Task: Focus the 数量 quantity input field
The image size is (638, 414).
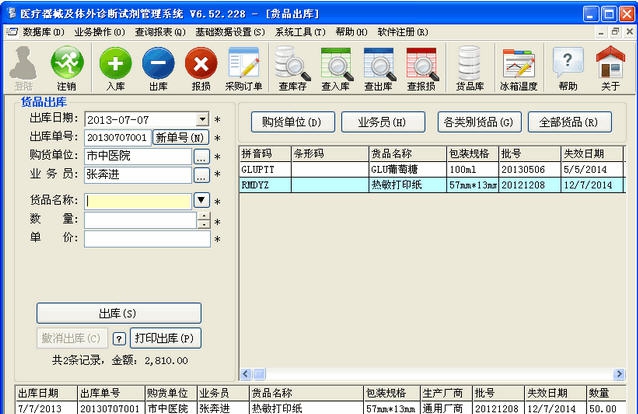Action: point(140,220)
